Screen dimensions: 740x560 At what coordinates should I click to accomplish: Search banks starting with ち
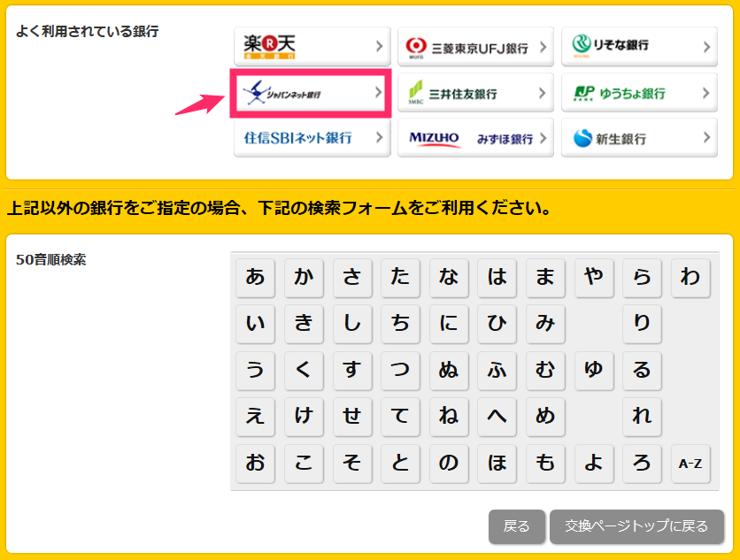(x=400, y=324)
